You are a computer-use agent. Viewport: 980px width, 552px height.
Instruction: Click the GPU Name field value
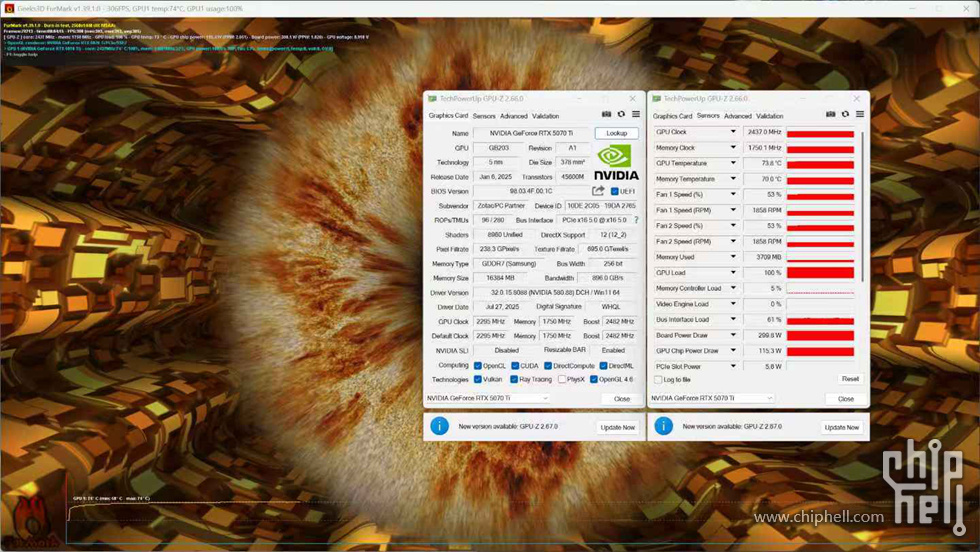pos(531,133)
